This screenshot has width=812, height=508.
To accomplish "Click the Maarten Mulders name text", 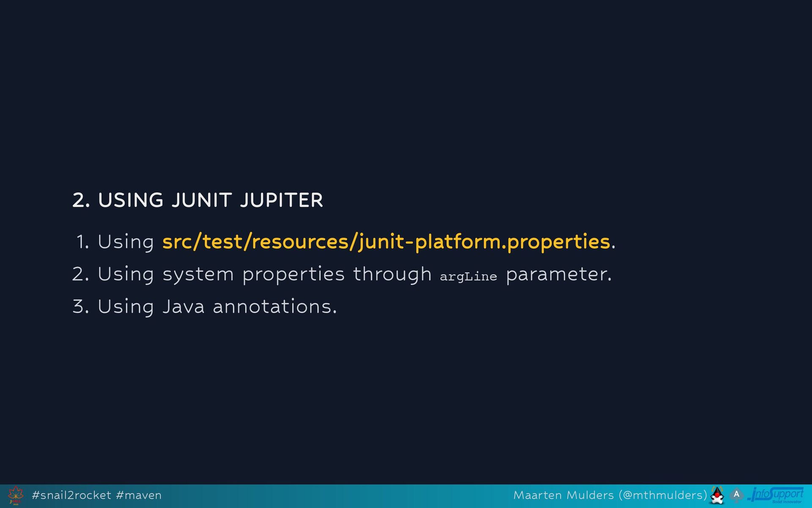I will (x=563, y=495).
